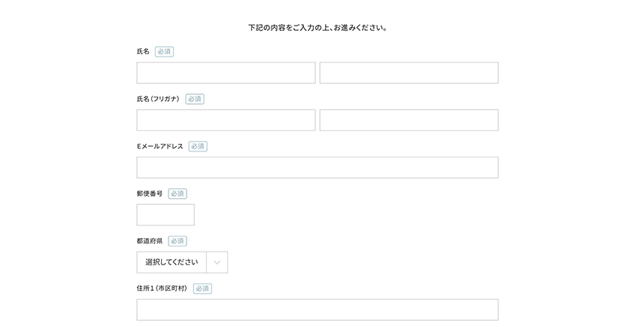Click the Eメールアドレス input field
Image resolution: width=644 pixels, height=327 pixels.
point(317,167)
